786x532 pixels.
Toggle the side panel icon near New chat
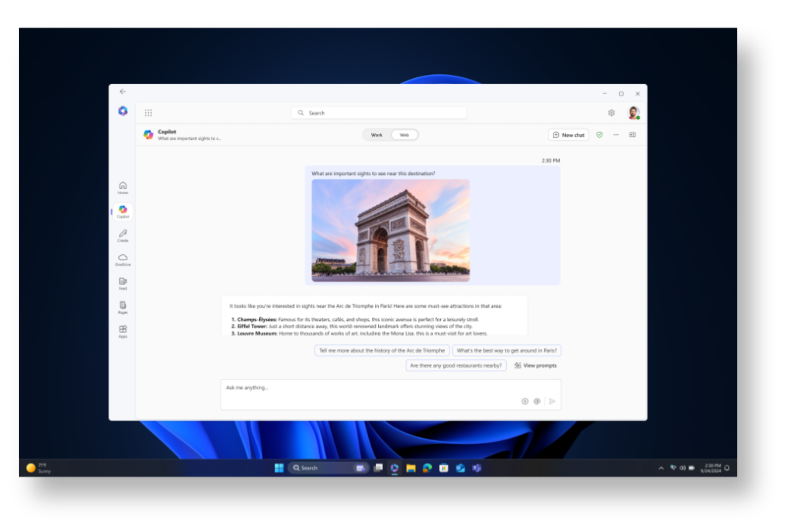[x=632, y=135]
